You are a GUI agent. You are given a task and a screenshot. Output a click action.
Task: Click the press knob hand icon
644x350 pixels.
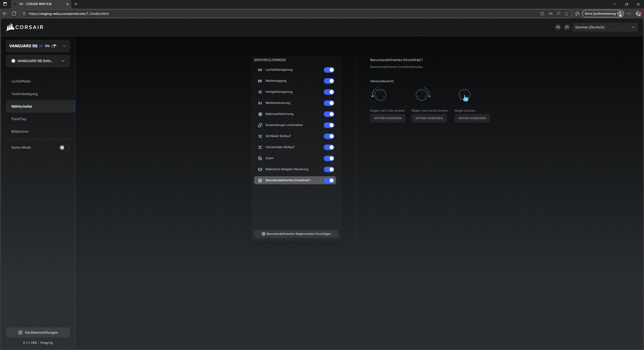point(465,95)
